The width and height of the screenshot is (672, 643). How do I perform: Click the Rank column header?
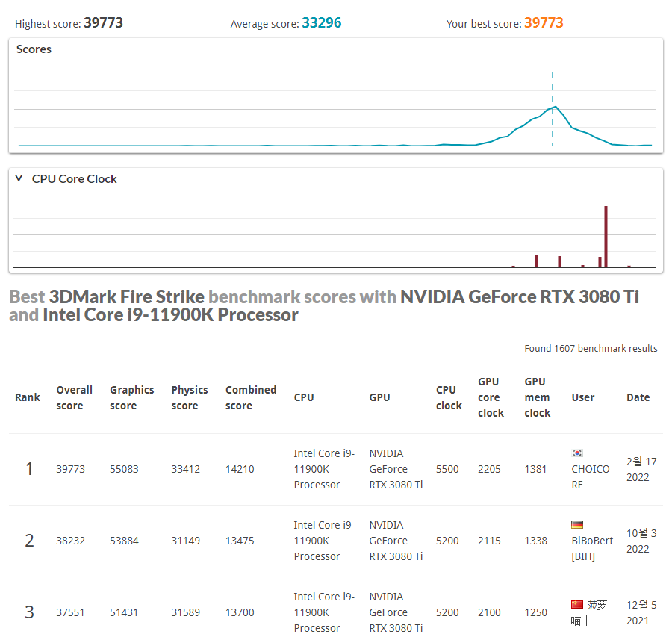pos(28,397)
